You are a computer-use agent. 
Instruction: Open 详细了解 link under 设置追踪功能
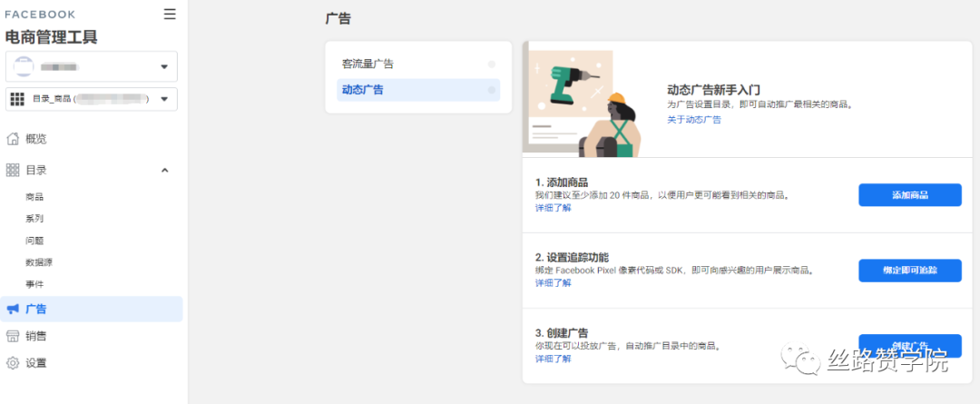(554, 282)
